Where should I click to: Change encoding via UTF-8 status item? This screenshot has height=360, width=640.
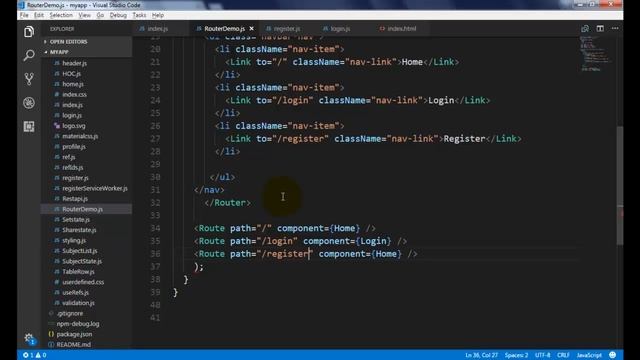pos(542,355)
